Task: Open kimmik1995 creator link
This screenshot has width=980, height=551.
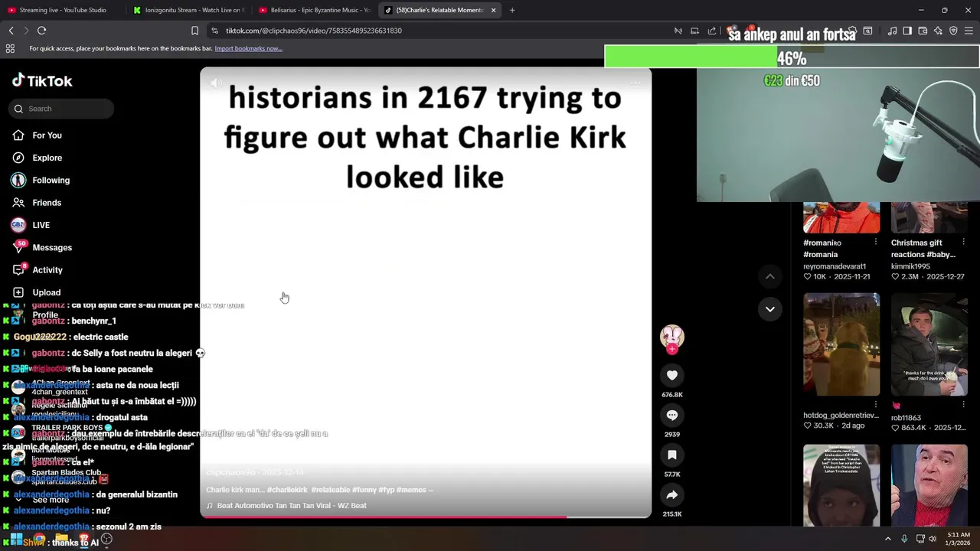Action: pyautogui.click(x=910, y=266)
